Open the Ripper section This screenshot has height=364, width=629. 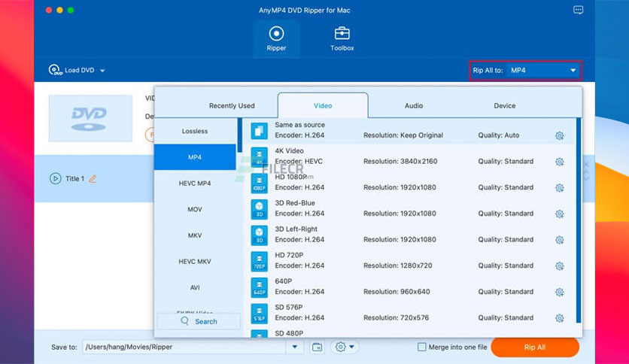[x=276, y=39]
